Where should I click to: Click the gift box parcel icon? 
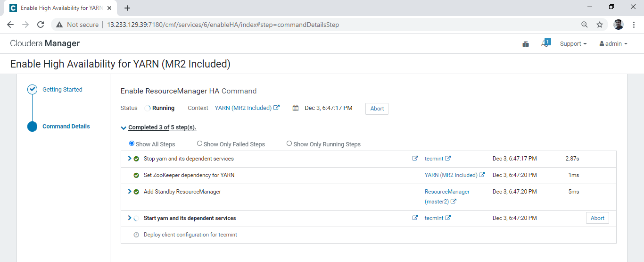[526, 44]
